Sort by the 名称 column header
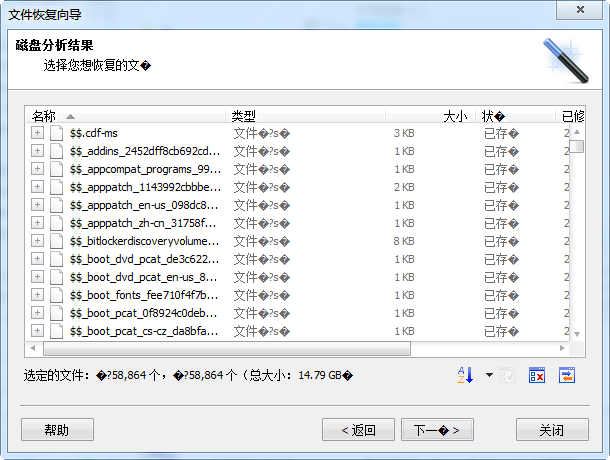 [45, 116]
